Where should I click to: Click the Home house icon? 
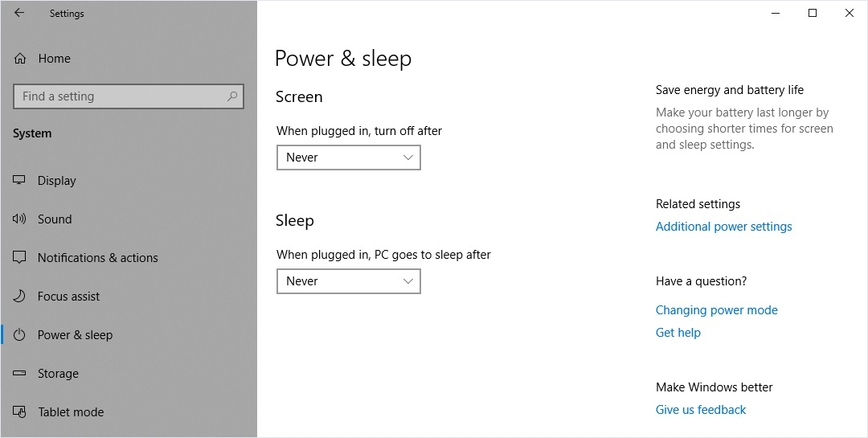click(x=20, y=58)
